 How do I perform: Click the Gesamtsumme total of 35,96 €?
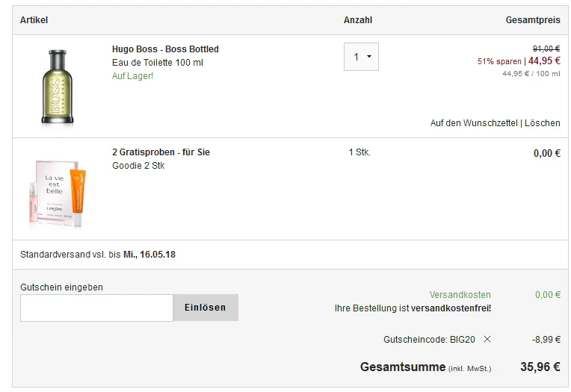pos(540,367)
